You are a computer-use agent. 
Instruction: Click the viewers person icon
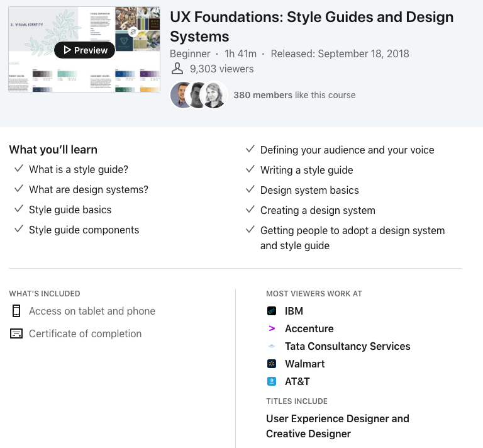[177, 69]
